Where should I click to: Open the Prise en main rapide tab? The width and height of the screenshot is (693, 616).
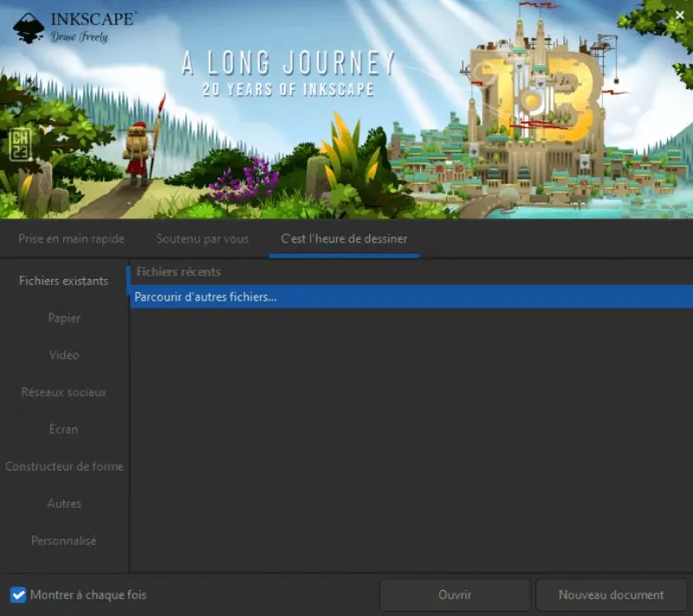click(x=71, y=238)
